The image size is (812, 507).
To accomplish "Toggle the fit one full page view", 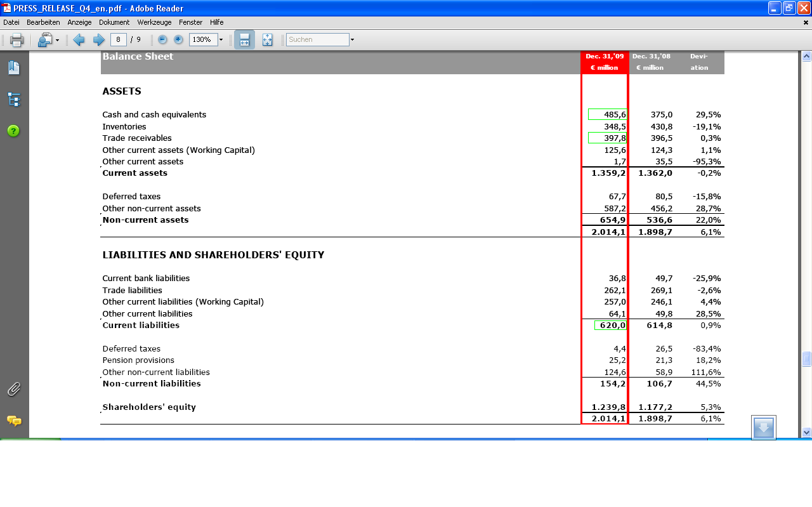I will point(267,40).
